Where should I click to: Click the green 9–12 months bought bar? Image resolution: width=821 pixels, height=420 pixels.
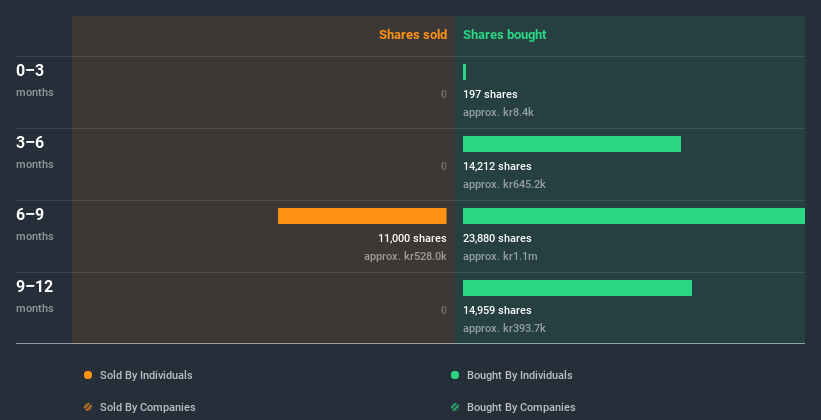pos(577,288)
